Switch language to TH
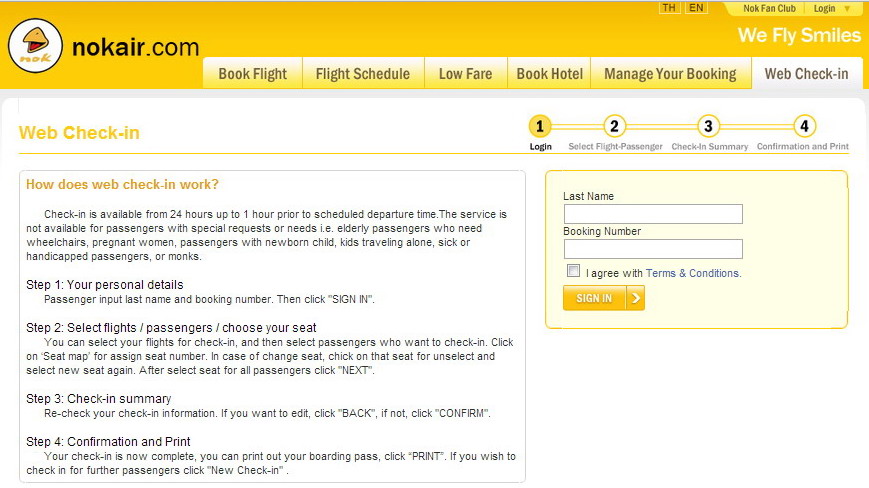The height and width of the screenshot is (488, 869). 669,8
